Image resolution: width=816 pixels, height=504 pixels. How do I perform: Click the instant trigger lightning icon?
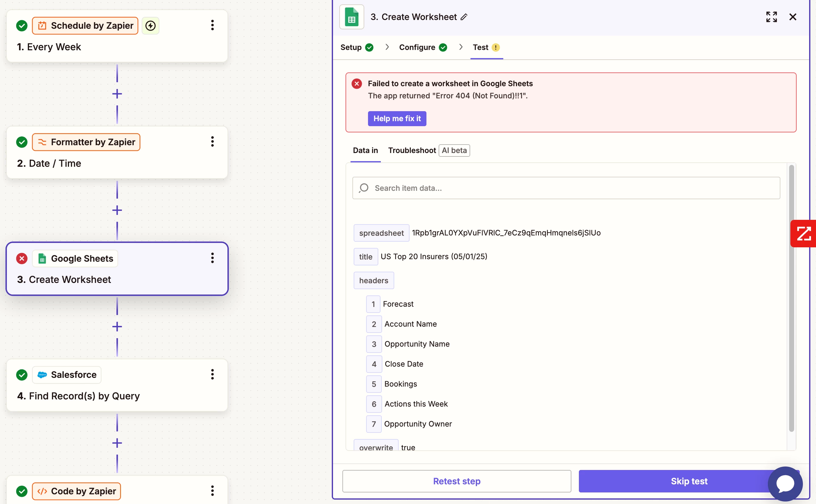150,26
